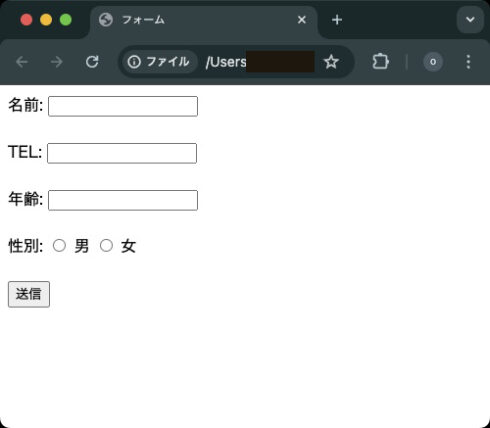Open the extensions puzzle icon
Screen dimensions: 490x428
coord(380,62)
